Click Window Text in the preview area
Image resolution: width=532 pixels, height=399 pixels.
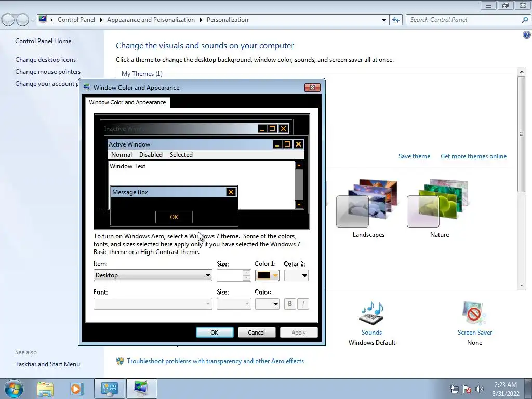point(128,166)
